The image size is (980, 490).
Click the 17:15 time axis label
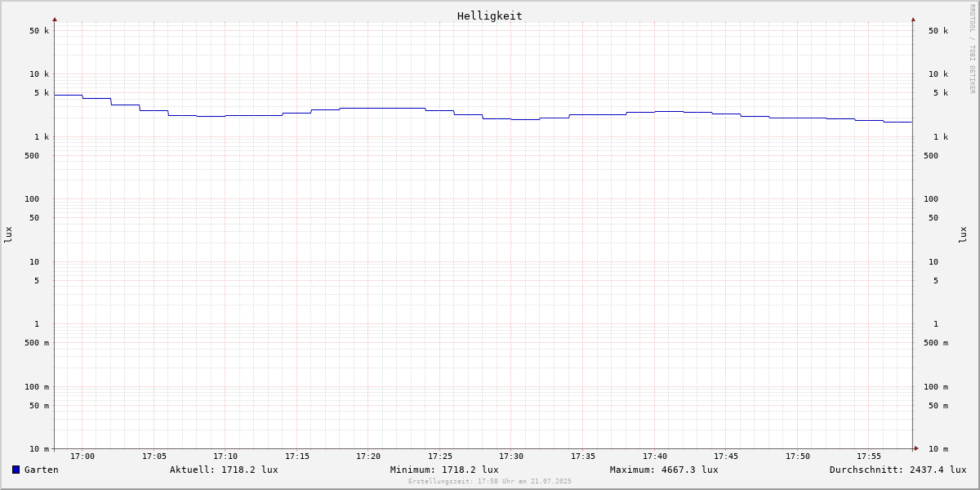pyautogui.click(x=297, y=457)
